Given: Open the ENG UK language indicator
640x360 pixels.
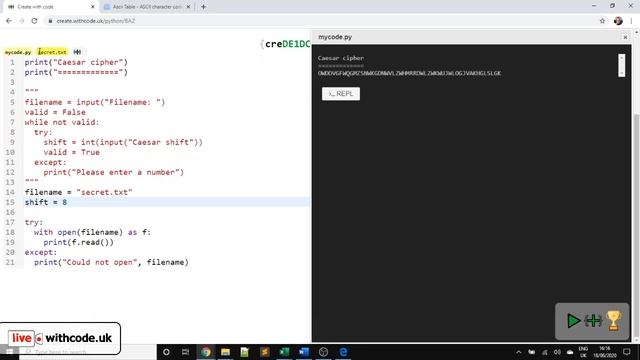Looking at the screenshot, I should tap(583, 352).
